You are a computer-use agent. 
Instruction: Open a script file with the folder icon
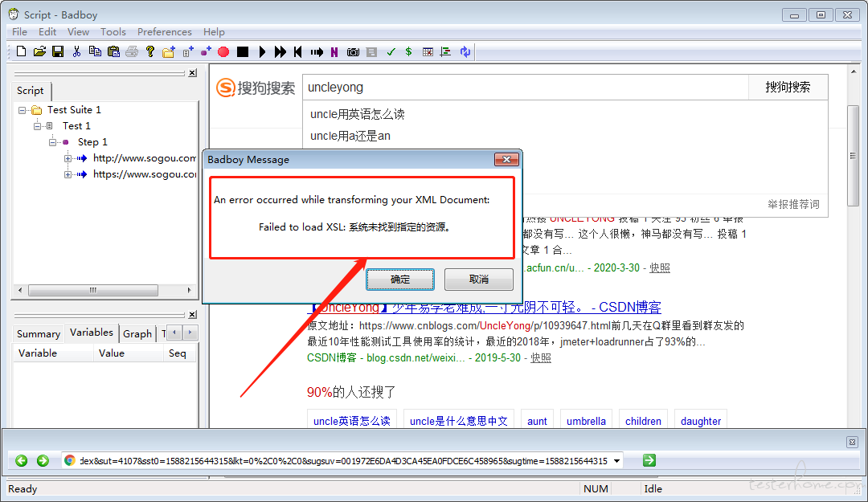[39, 51]
